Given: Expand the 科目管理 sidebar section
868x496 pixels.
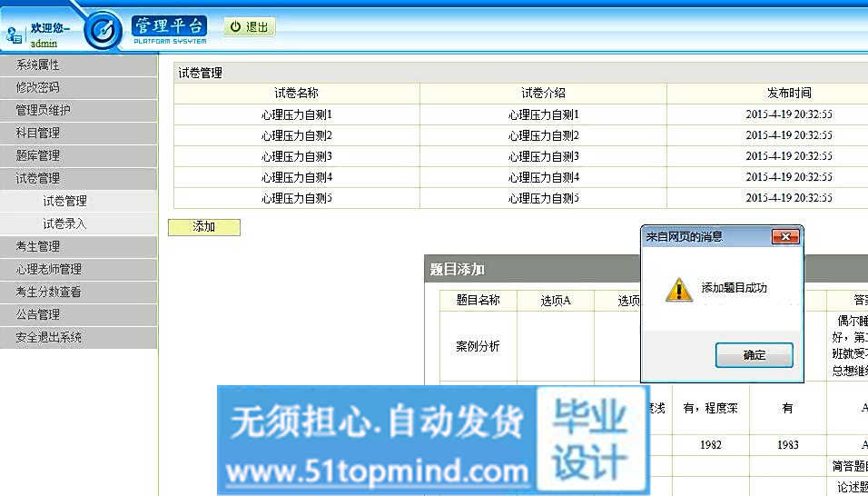Looking at the screenshot, I should [x=38, y=134].
